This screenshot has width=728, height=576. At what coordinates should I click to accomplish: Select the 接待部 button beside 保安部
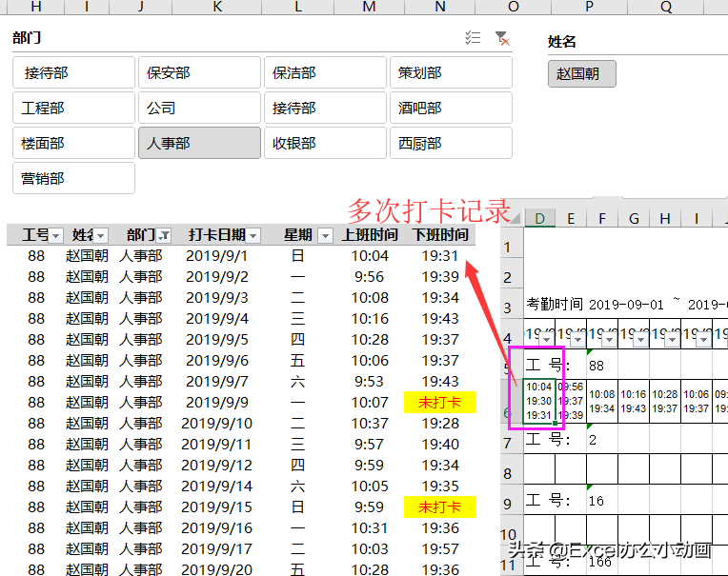pyautogui.click(x=73, y=72)
